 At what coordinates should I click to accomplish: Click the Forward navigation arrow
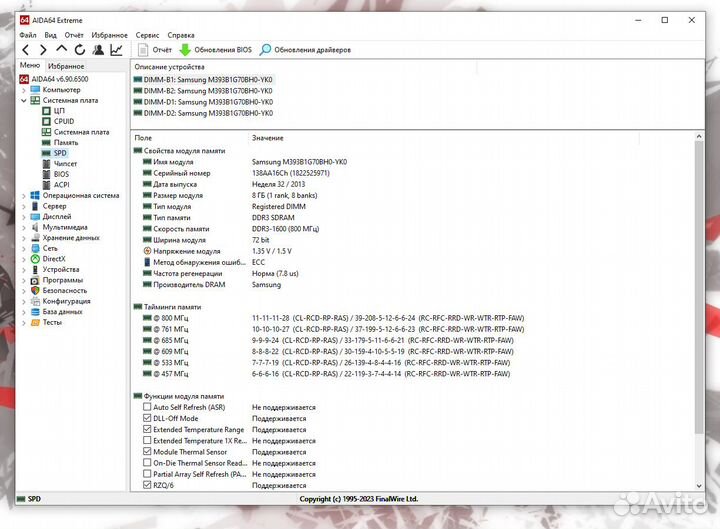[43, 49]
